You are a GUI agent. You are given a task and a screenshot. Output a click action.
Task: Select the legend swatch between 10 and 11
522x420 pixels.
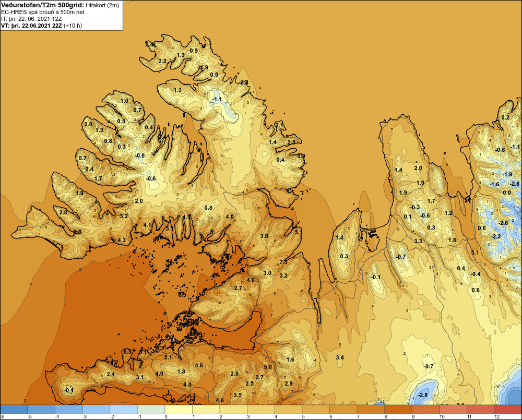(453, 409)
